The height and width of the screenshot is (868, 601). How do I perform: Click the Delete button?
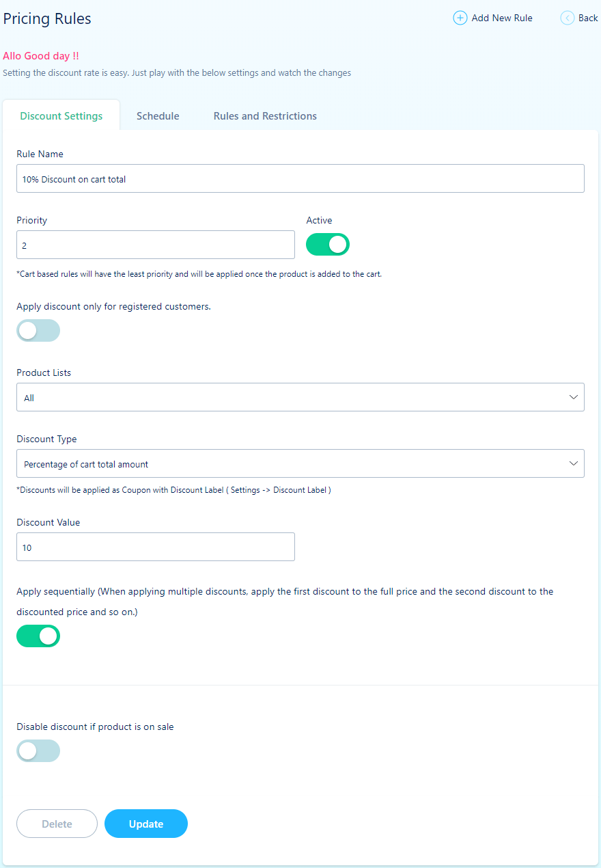(57, 824)
